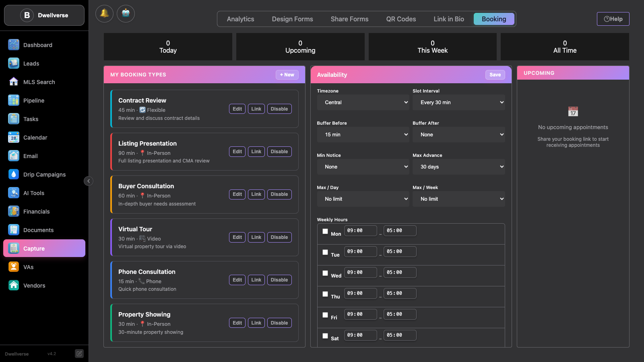This screenshot has height=362, width=644.
Task: Switch to the Analytics tab
Action: pos(240,19)
